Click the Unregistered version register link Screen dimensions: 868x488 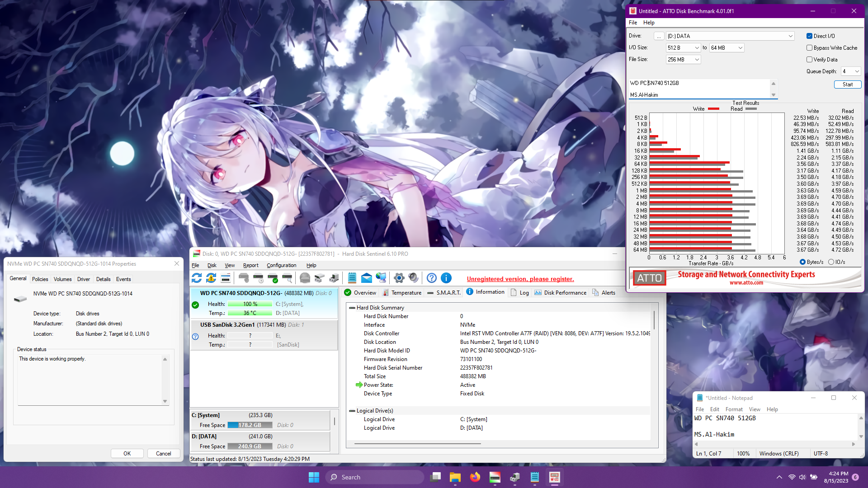pos(520,279)
